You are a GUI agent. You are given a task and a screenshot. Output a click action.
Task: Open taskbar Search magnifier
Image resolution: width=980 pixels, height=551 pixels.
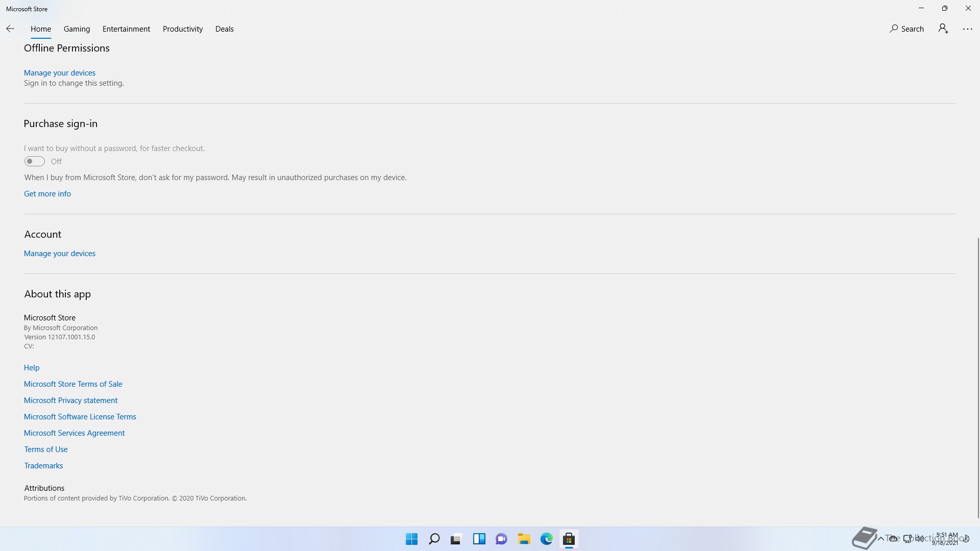point(434,539)
